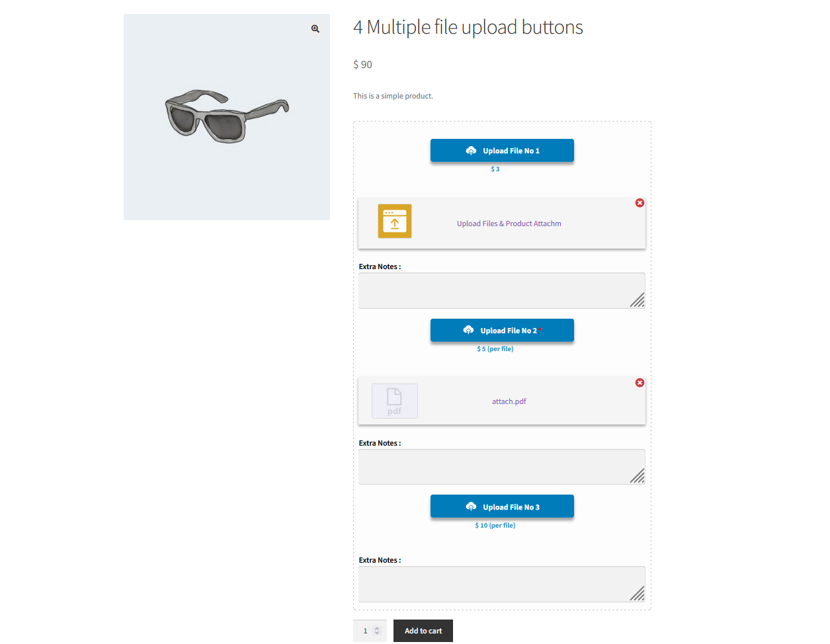This screenshot has width=830, height=644.
Task: Click the sunglasses product image thumbnail
Action: pyautogui.click(x=226, y=117)
